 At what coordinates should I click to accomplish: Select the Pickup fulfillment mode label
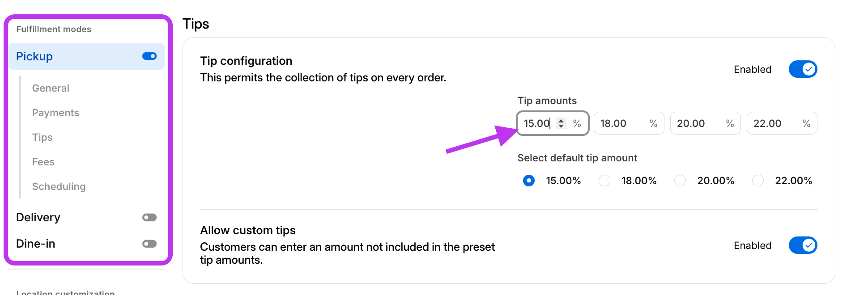tap(34, 56)
